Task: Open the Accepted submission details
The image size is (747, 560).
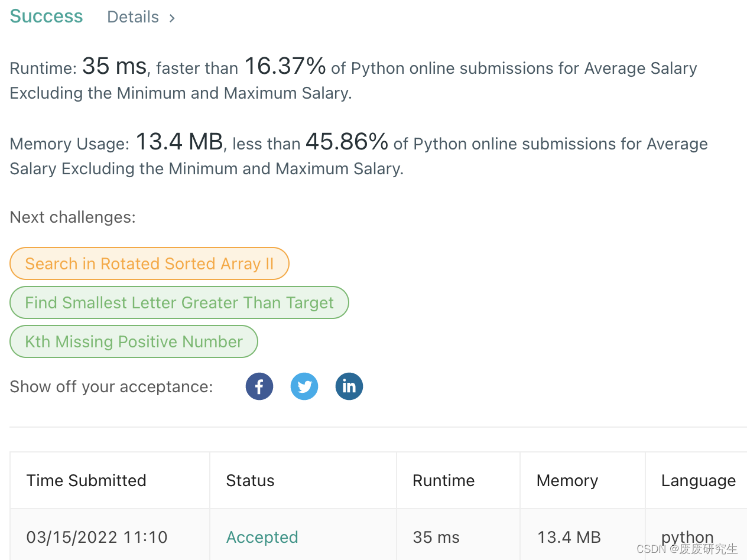Action: [262, 538]
